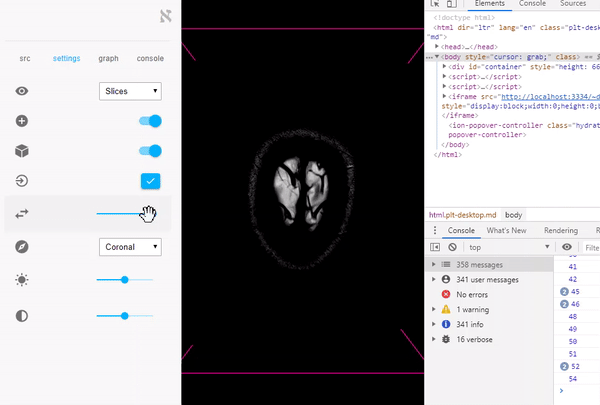The height and width of the screenshot is (405, 600).
Task: Switch to the src tab
Action: pos(25,58)
